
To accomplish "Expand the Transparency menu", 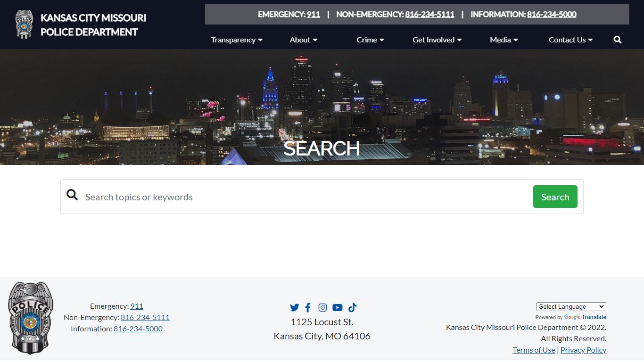I will [x=237, y=40].
